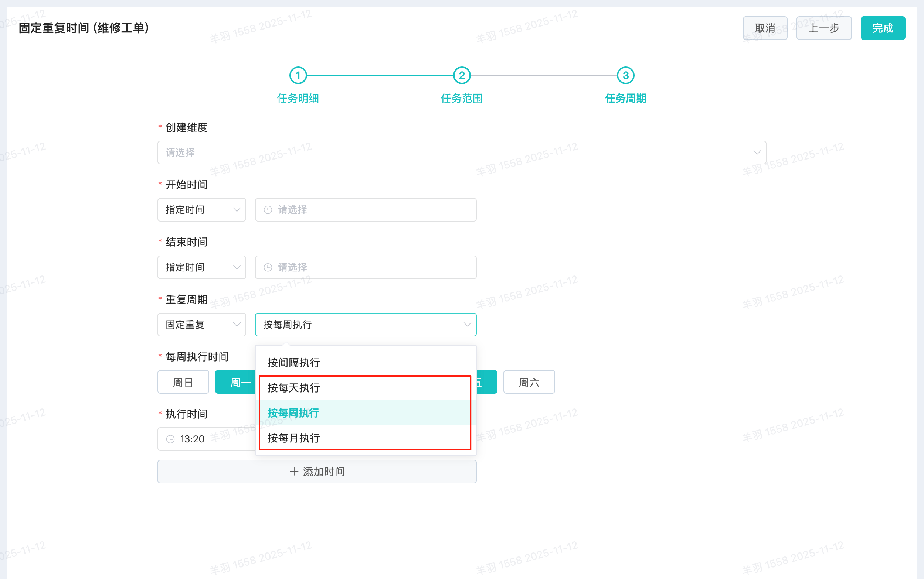
Task: Click chevron arrow of 创建维度 select
Action: [757, 153]
